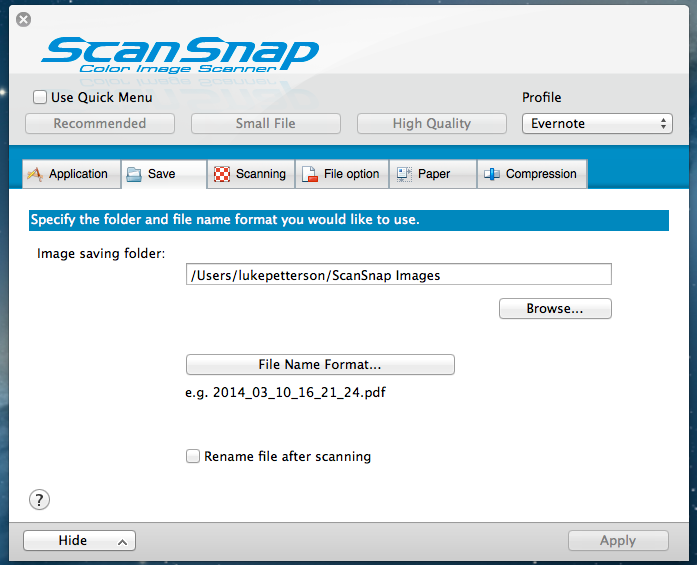697x565 pixels.
Task: Open the Scanning tab
Action: (250, 174)
